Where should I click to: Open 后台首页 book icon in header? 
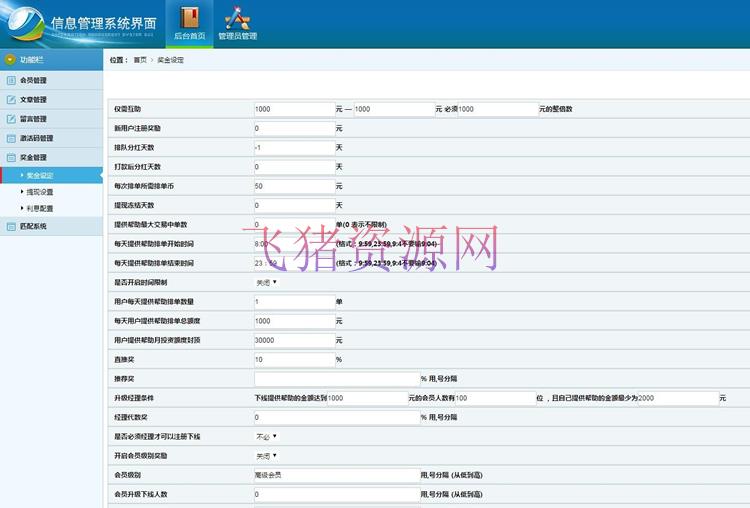point(189,18)
